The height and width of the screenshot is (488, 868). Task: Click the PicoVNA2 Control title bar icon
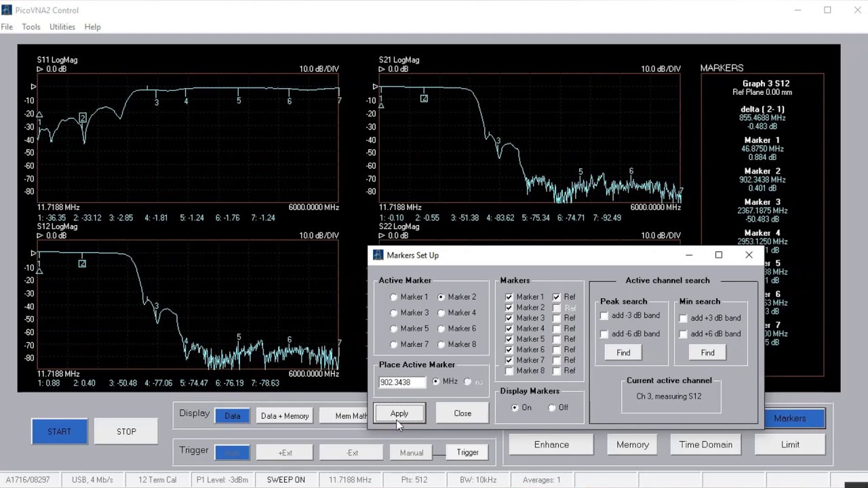pyautogui.click(x=7, y=9)
